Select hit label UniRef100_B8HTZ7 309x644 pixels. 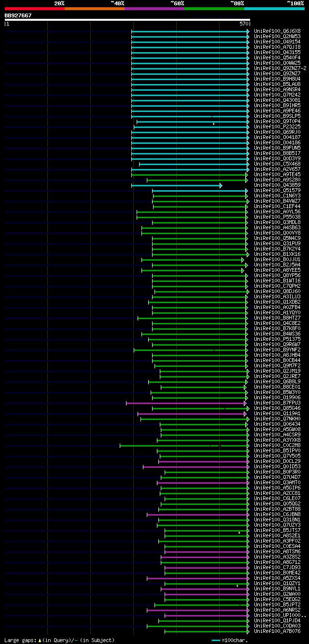(x=277, y=318)
